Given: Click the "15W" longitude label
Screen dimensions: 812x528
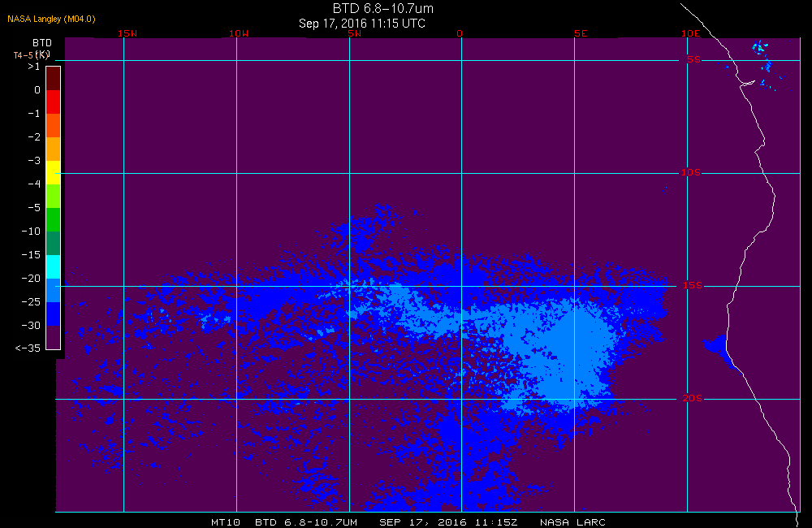Looking at the screenshot, I should coord(127,33).
